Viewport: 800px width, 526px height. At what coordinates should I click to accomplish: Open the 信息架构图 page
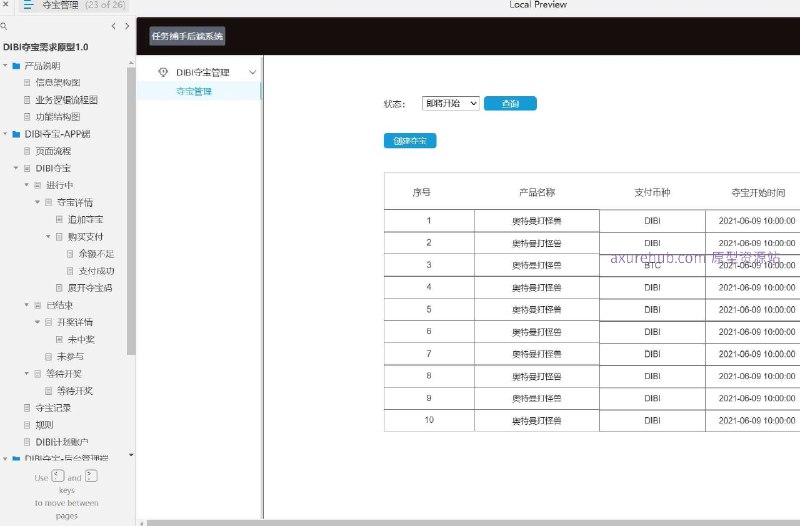(x=58, y=83)
